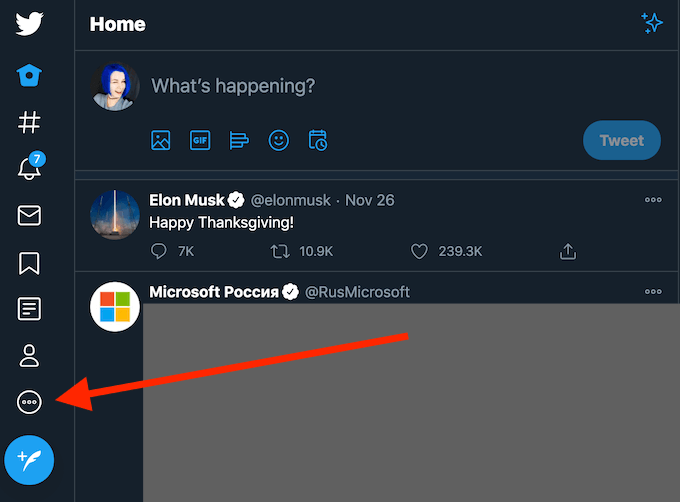Viewport: 680px width, 502px height.
Task: Add a GIF to the tweet
Action: click(x=200, y=140)
